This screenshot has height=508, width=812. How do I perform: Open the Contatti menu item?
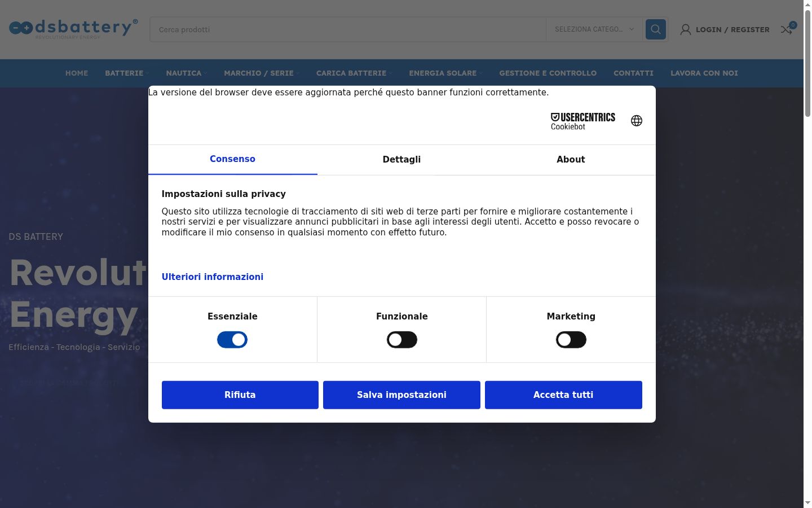tap(633, 73)
